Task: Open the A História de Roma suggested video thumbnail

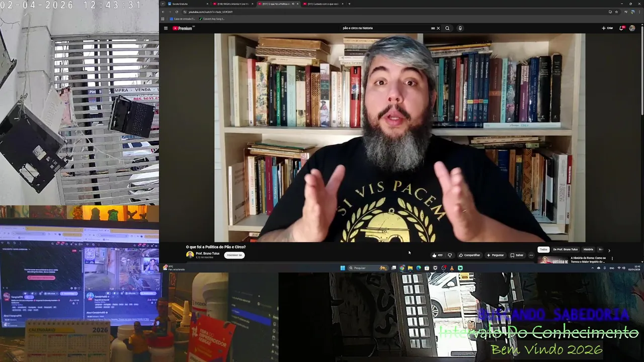Action: pos(553,259)
